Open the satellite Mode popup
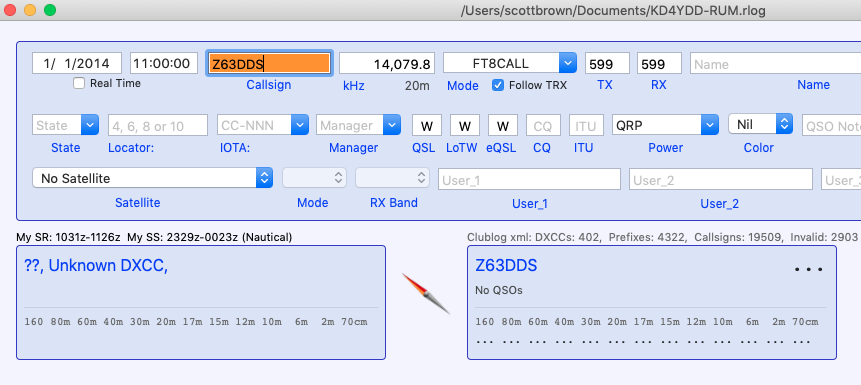The height and width of the screenshot is (385, 861). (315, 177)
